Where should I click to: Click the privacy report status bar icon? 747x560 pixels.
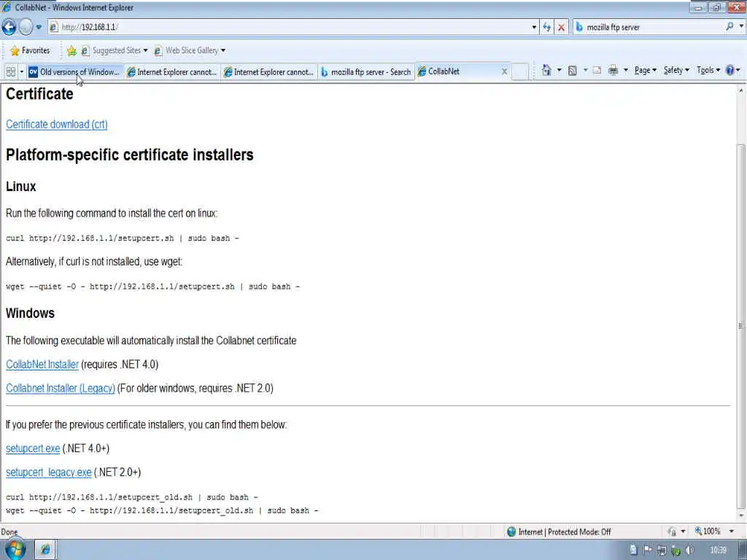tap(672, 532)
